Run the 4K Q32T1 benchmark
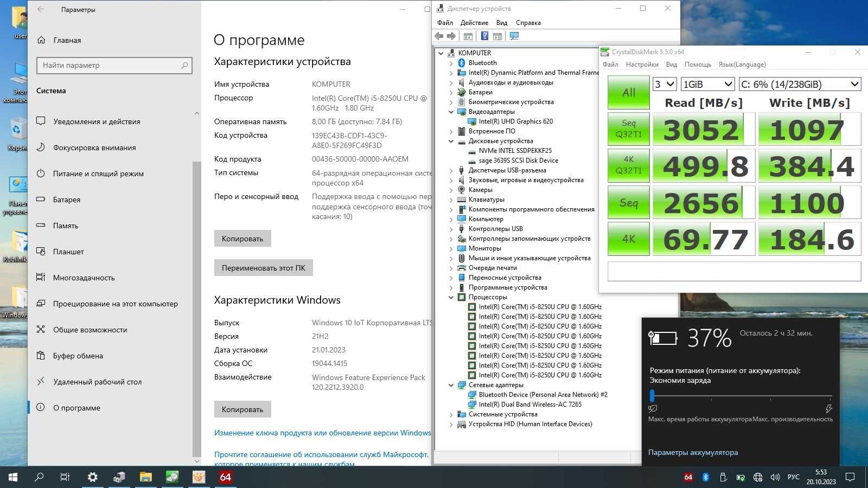This screenshot has height=488, width=868. (x=629, y=165)
